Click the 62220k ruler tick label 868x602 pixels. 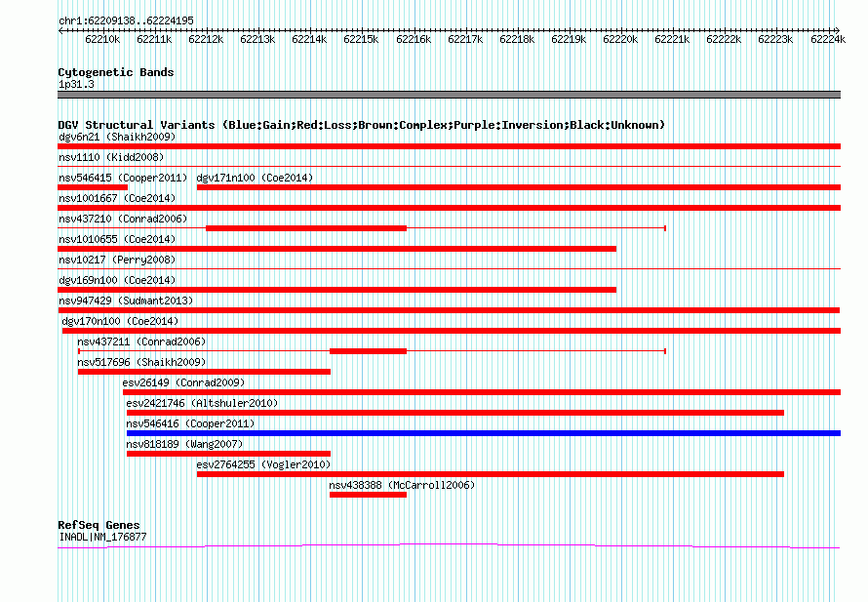pyautogui.click(x=620, y=39)
